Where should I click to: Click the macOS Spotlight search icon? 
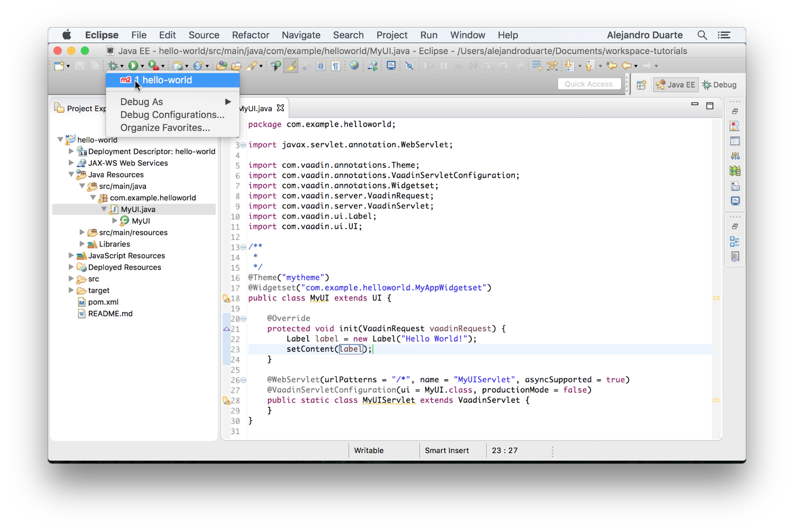point(702,35)
